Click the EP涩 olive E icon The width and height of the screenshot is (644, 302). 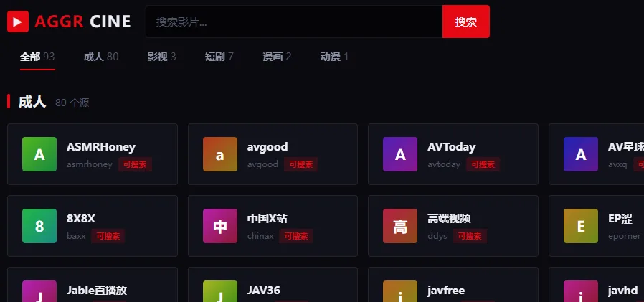pyautogui.click(x=581, y=226)
